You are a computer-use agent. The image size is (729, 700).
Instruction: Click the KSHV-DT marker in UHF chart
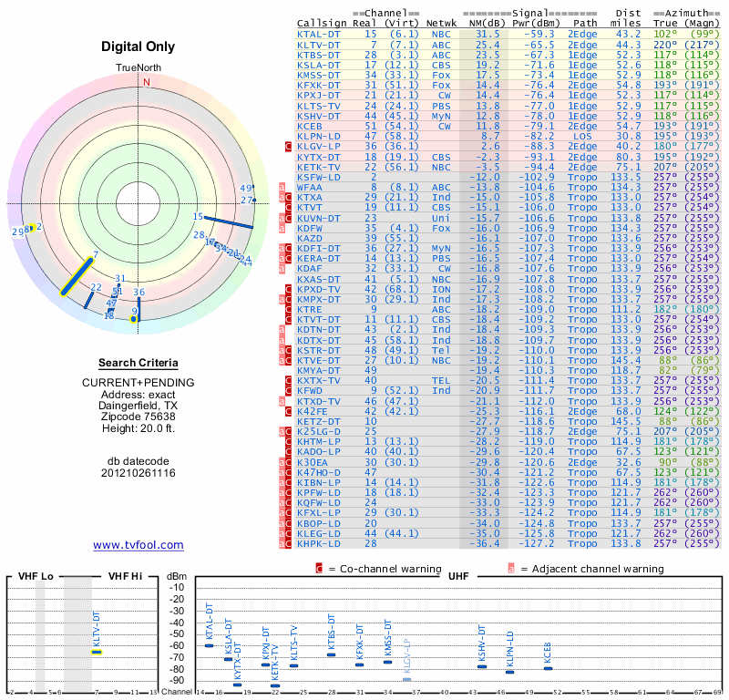[x=482, y=667]
